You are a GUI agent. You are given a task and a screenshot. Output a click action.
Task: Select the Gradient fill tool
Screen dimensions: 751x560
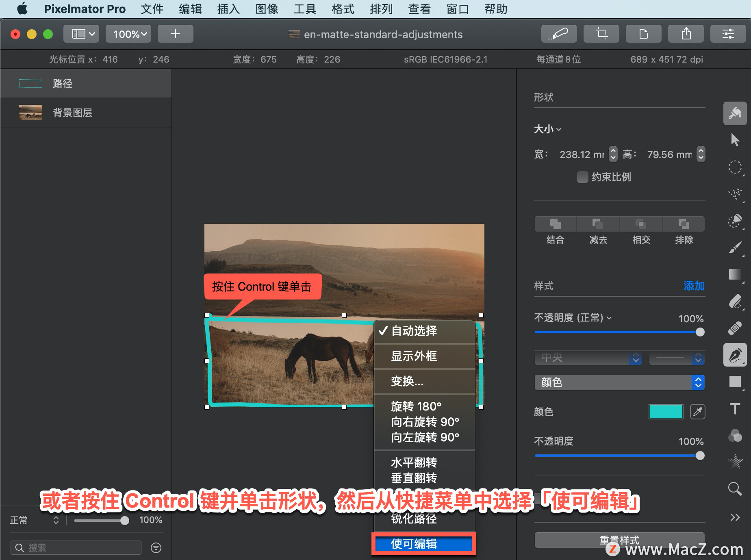coord(736,274)
